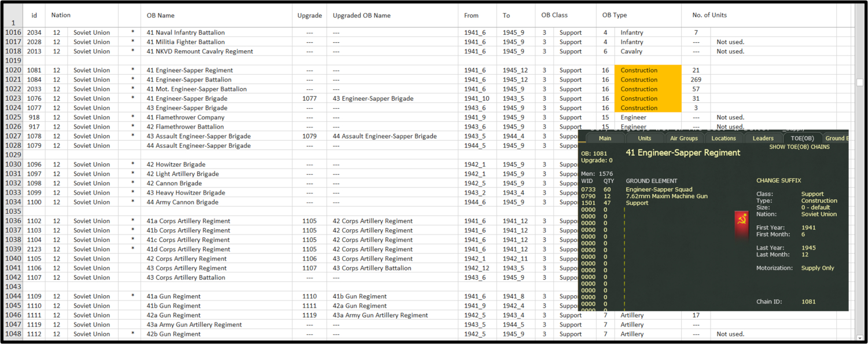The height and width of the screenshot is (344, 868).
Task: Select the '41 Militia Fighter Battalion' cell
Action: [216, 42]
